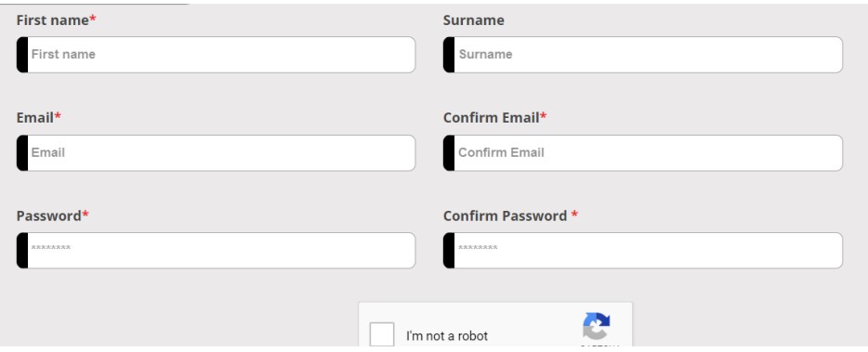This screenshot has width=868, height=352.
Task: Select the Confirm Password field
Action: (x=643, y=251)
